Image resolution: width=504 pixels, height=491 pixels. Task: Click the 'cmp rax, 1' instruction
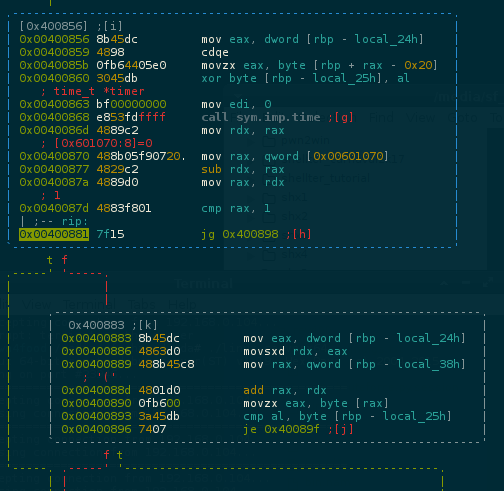pyautogui.click(x=236, y=208)
